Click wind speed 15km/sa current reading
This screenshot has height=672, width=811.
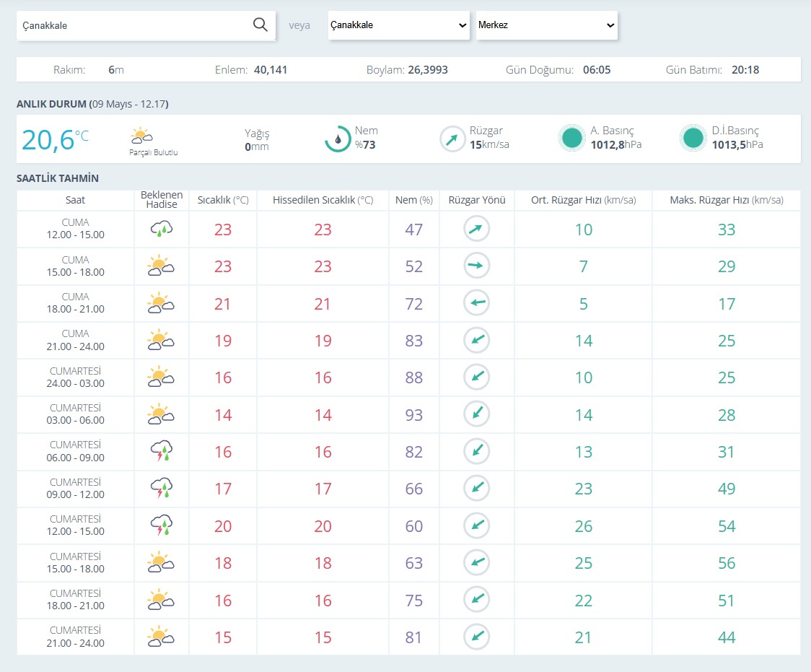click(489, 145)
